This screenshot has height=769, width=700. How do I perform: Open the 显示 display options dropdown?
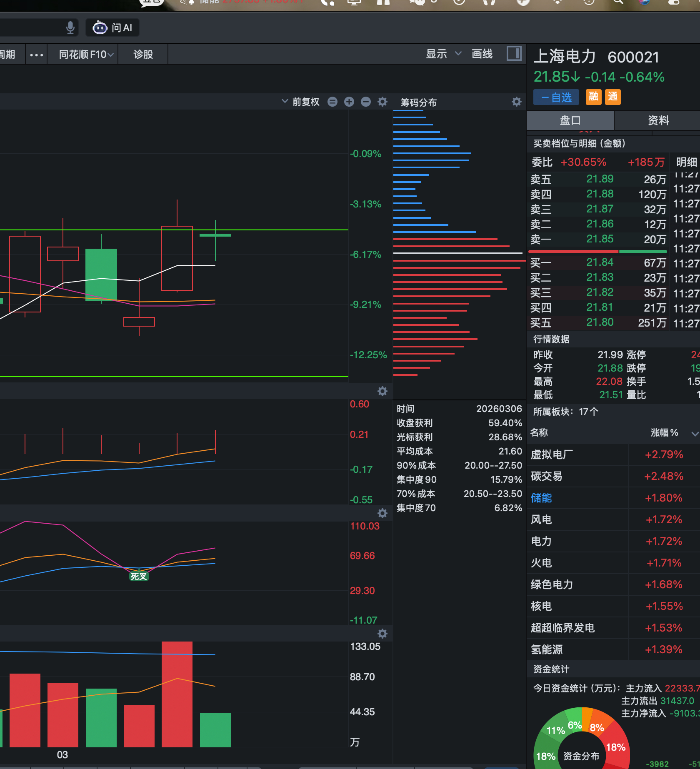click(x=442, y=53)
